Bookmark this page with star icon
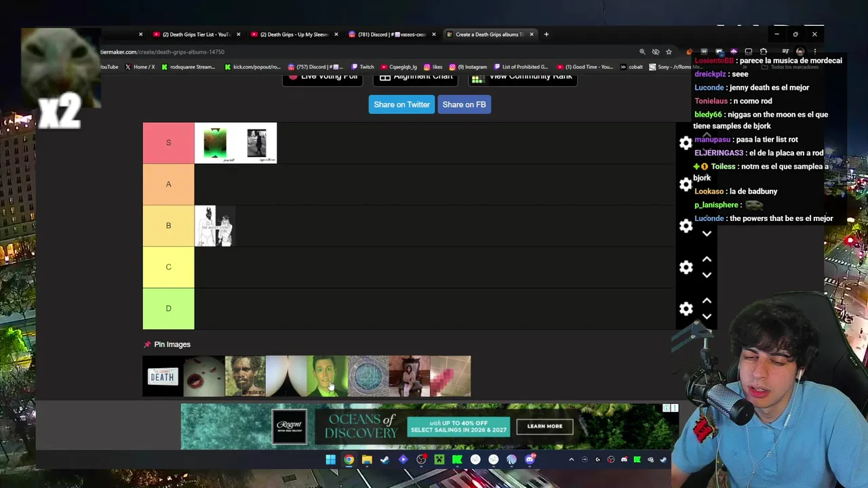Screen dimensions: 868x488 click(669, 52)
